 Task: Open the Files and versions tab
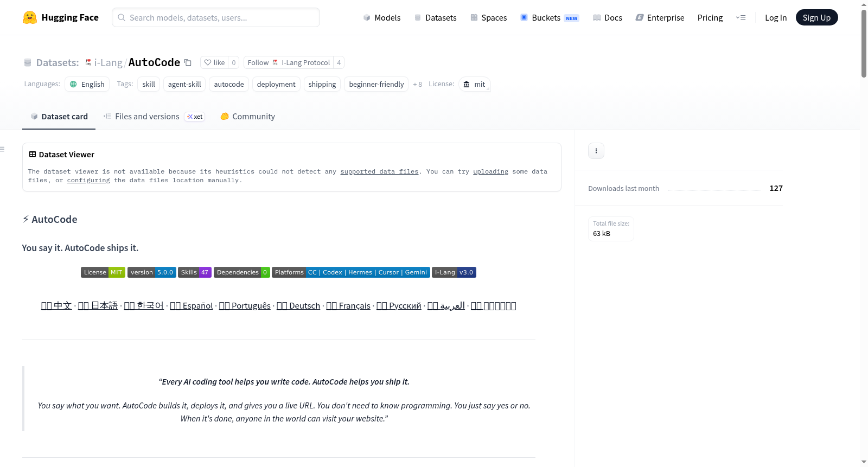pyautogui.click(x=154, y=117)
